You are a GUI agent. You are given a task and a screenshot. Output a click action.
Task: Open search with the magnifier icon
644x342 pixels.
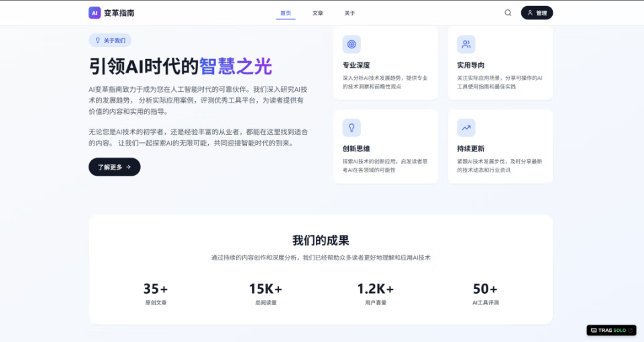(508, 13)
